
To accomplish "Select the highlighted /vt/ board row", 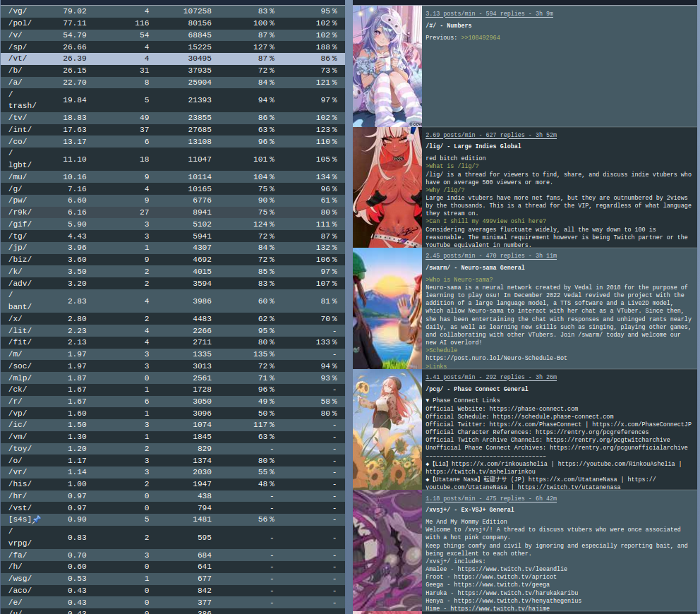I will click(x=173, y=59).
